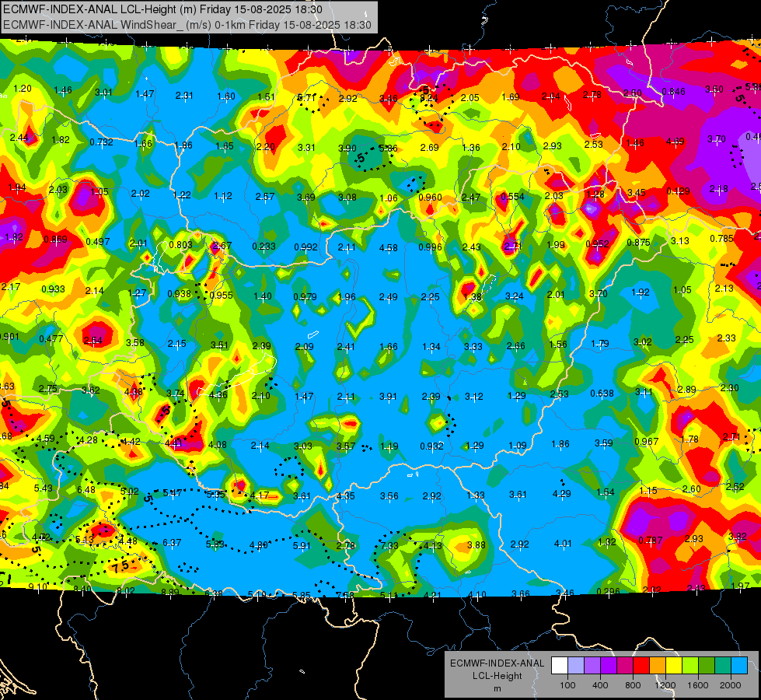Click the white legend swatch below 100
Screen dimensions: 761x700
(560, 666)
